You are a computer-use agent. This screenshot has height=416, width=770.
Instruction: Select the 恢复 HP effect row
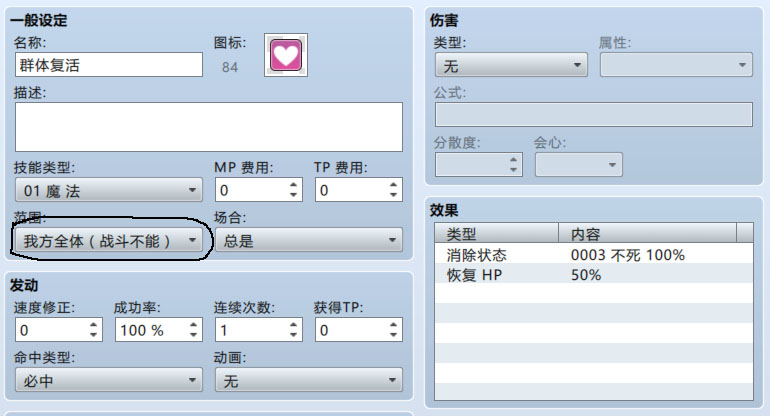pos(594,275)
